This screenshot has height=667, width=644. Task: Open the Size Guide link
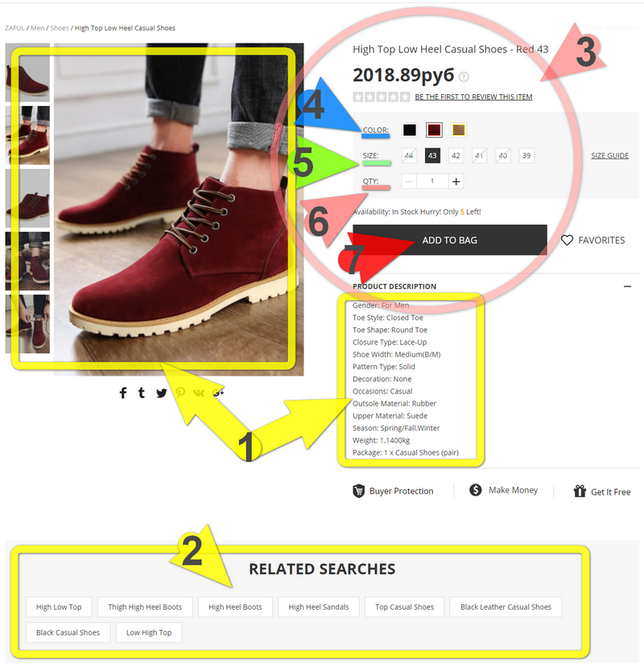pyautogui.click(x=609, y=156)
